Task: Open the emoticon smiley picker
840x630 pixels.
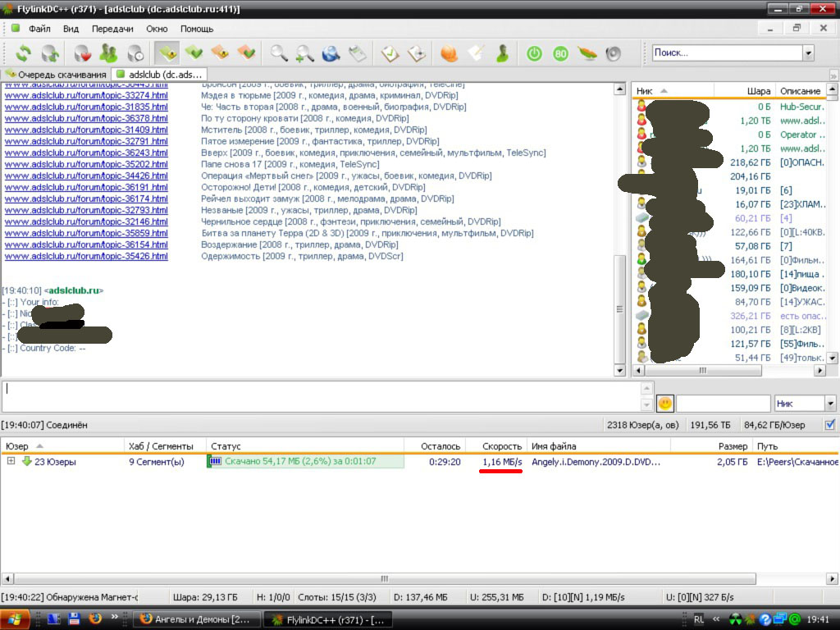Action: (x=664, y=404)
